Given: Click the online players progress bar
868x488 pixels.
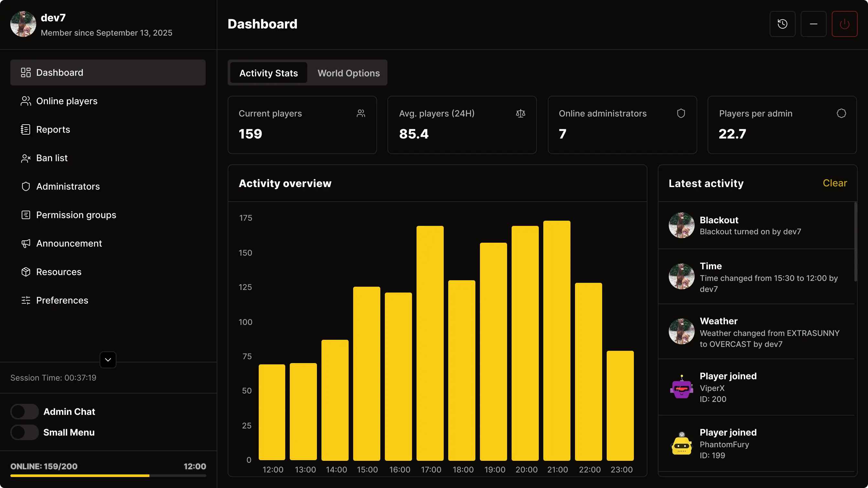Looking at the screenshot, I should [108, 475].
